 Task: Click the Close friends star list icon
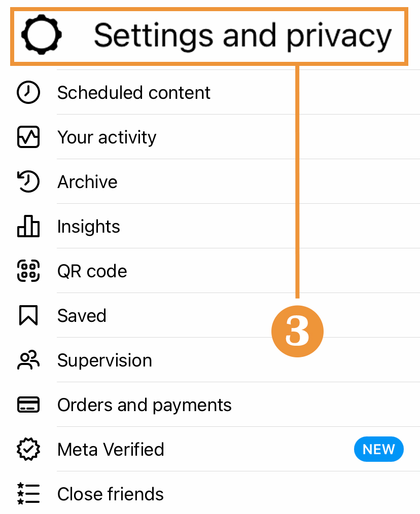[28, 494]
